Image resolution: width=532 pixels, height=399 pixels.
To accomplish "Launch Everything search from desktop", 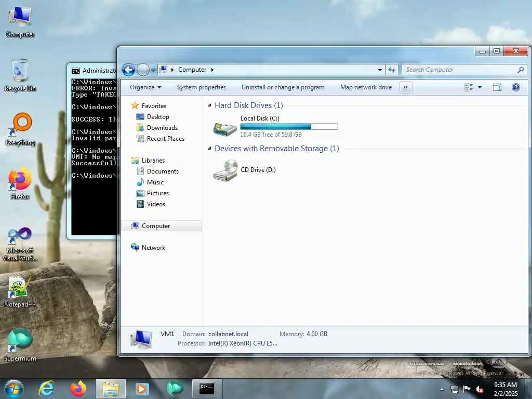I will point(20,129).
